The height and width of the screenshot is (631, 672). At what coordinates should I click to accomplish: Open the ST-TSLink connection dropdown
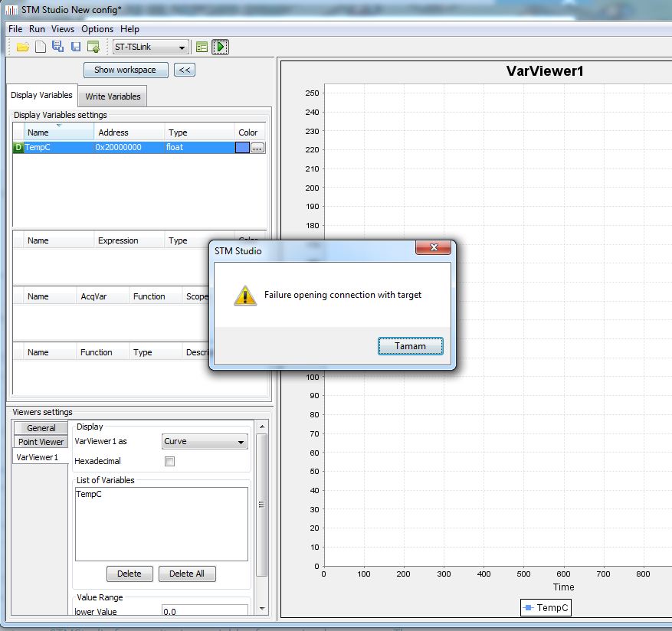click(151, 47)
